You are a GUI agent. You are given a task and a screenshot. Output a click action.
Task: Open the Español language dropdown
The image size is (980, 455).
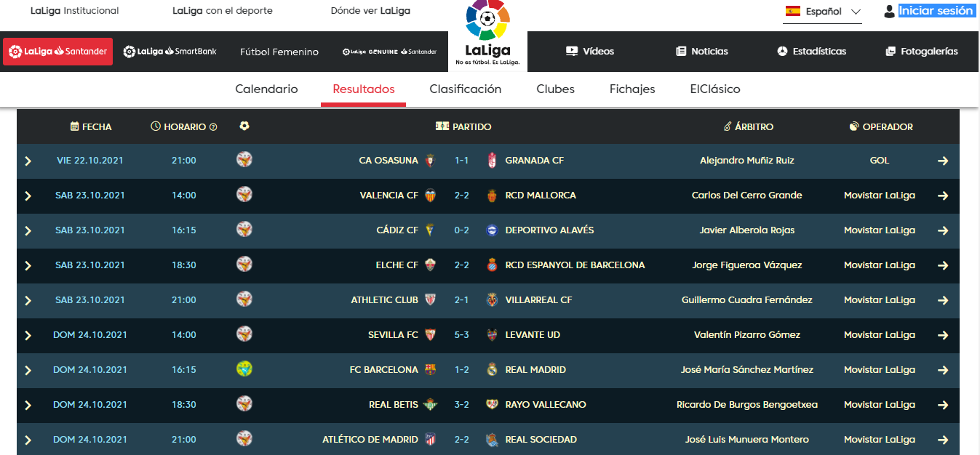(823, 12)
